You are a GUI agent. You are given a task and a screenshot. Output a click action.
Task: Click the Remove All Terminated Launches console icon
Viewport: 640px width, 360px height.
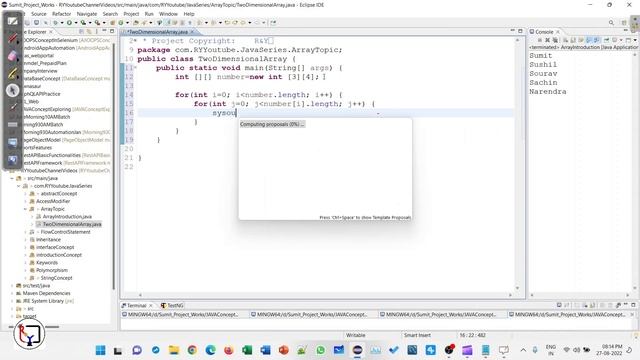coord(555,40)
